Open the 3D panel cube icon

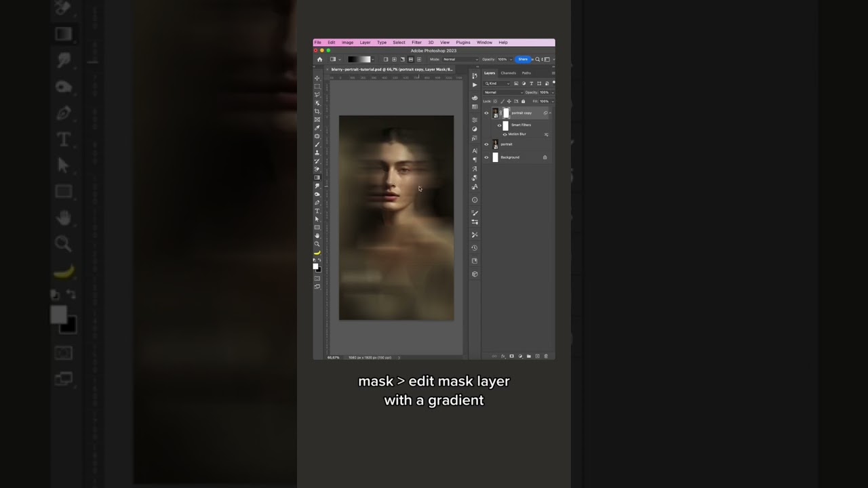[475, 274]
